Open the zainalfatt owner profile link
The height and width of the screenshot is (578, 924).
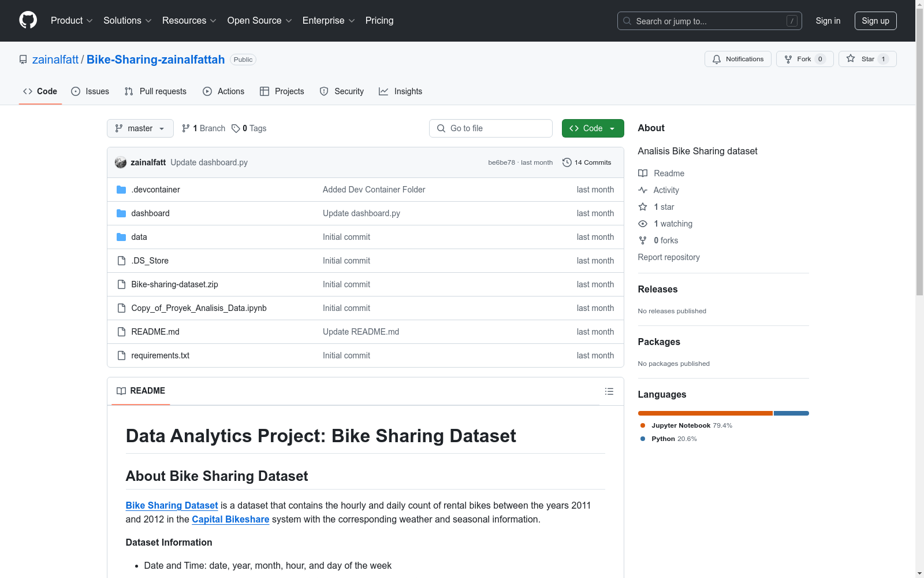pos(55,60)
